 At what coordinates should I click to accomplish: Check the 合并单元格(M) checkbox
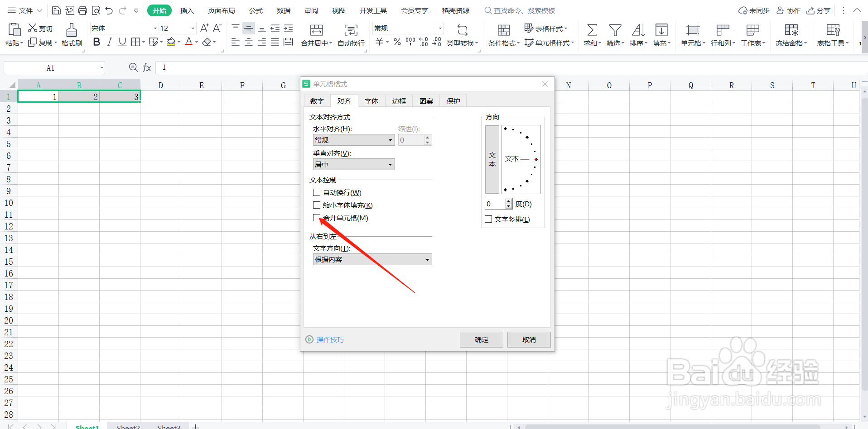click(317, 218)
